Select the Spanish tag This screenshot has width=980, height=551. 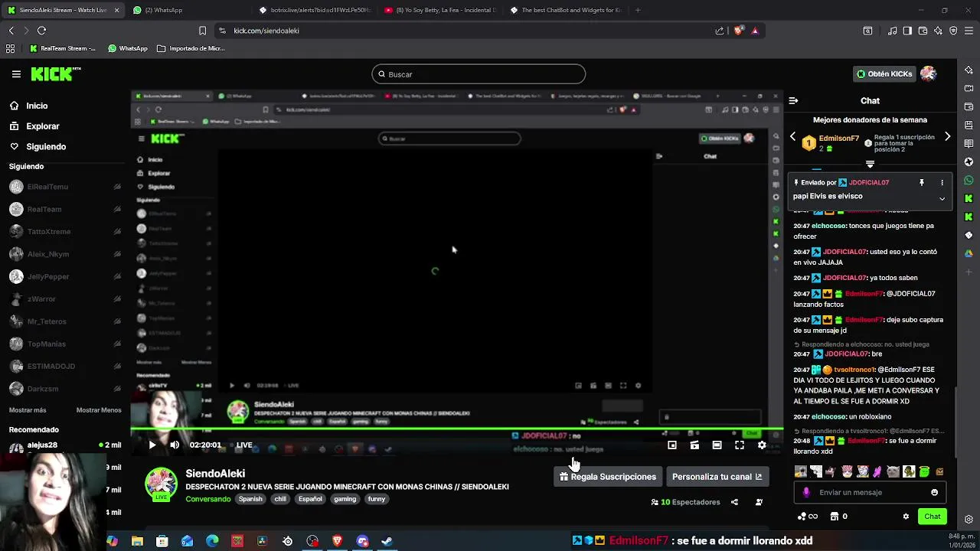[x=250, y=499]
